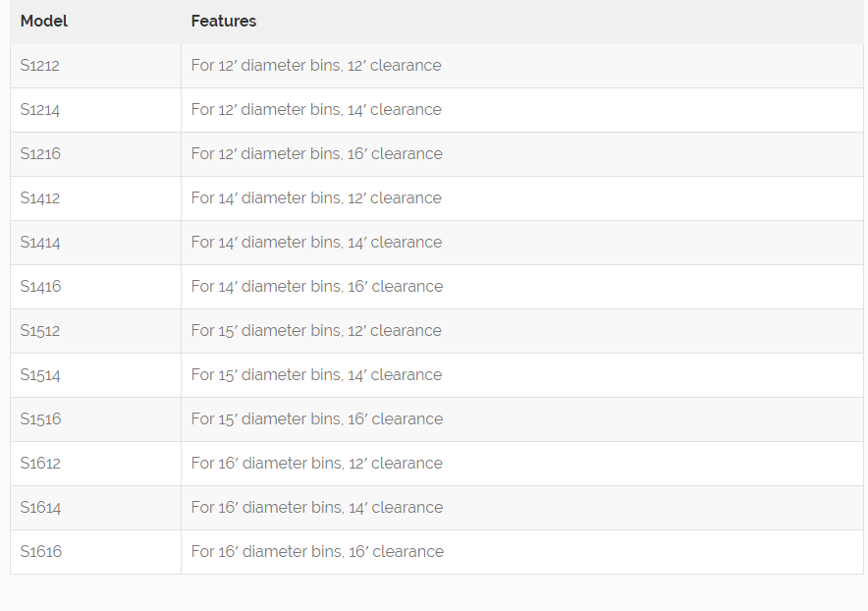This screenshot has height=611, width=868.
Task: Select the S1614 model cell
Action: pyautogui.click(x=40, y=508)
